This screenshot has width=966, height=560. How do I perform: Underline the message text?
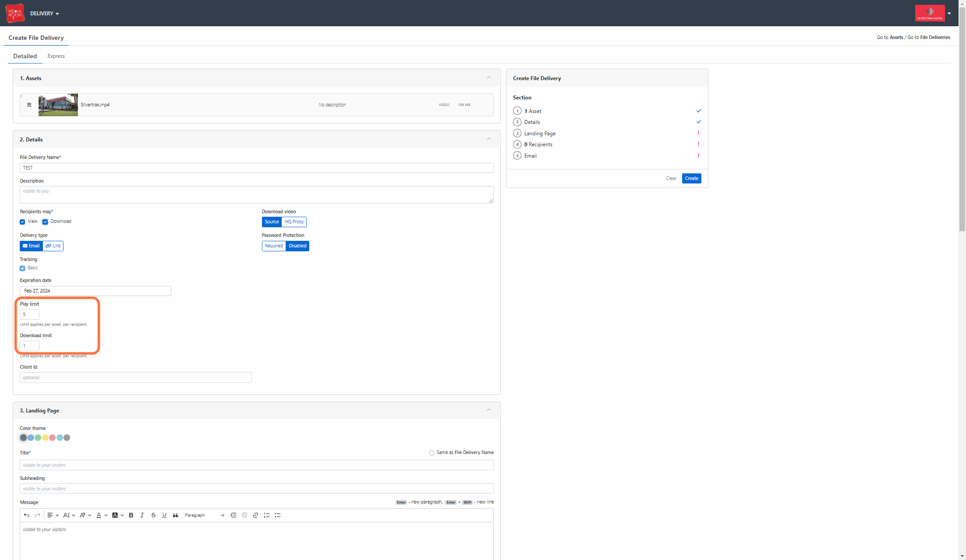point(164,515)
